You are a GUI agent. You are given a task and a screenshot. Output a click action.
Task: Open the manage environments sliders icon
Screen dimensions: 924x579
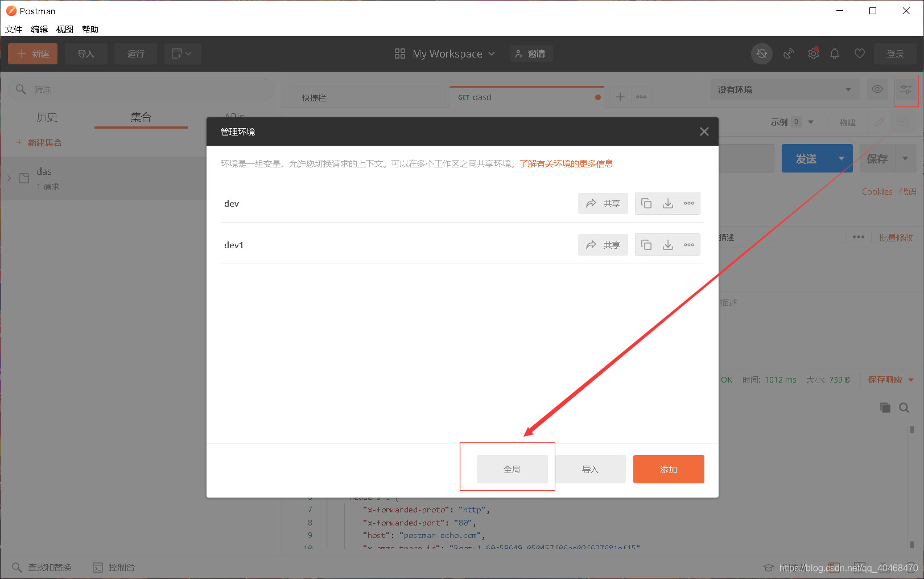click(x=906, y=89)
